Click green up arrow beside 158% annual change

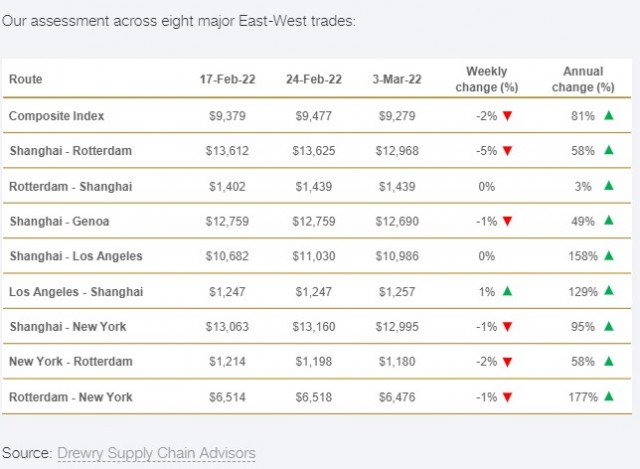click(x=609, y=256)
